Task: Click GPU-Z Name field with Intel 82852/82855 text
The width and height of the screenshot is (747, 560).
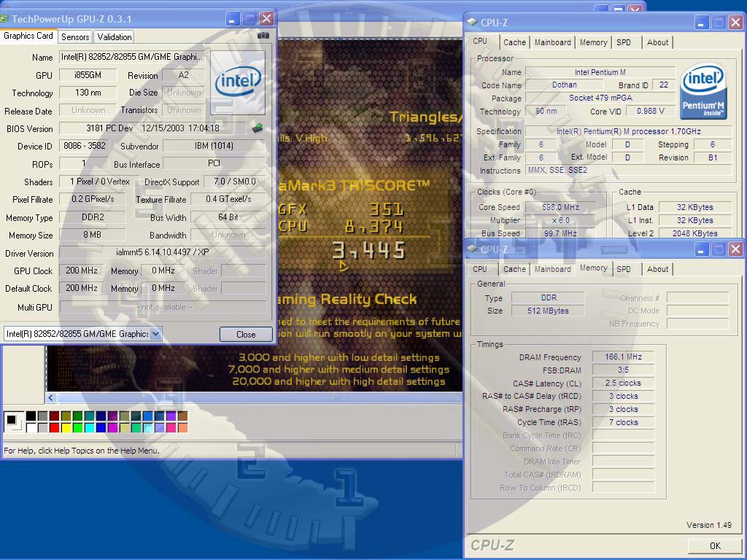Action: click(x=132, y=57)
